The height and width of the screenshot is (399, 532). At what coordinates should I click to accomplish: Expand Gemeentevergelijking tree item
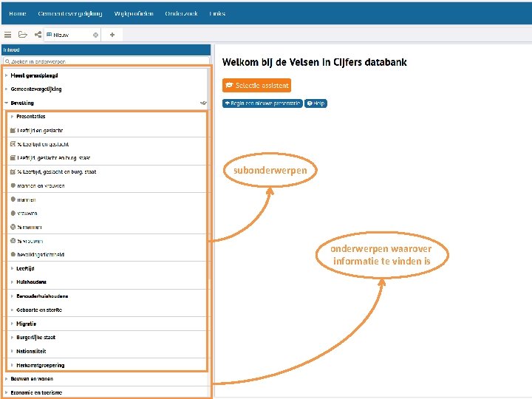[x=6, y=89]
